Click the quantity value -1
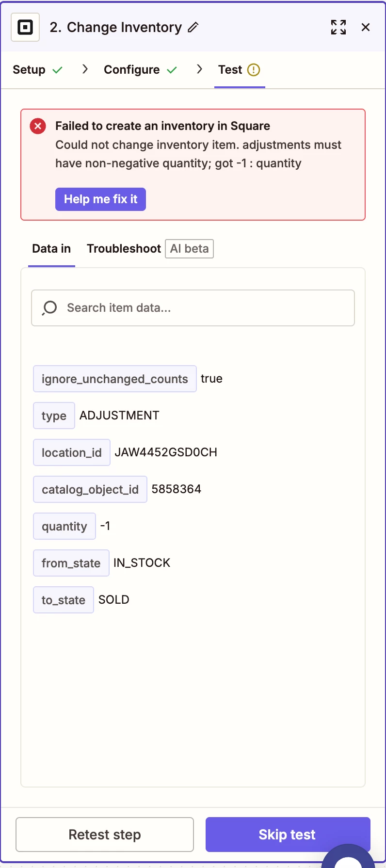The image size is (386, 868). pyautogui.click(x=105, y=526)
